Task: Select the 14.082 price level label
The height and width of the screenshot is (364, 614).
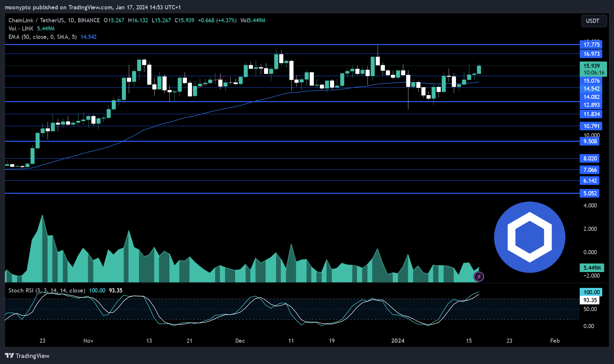Action: [x=591, y=97]
